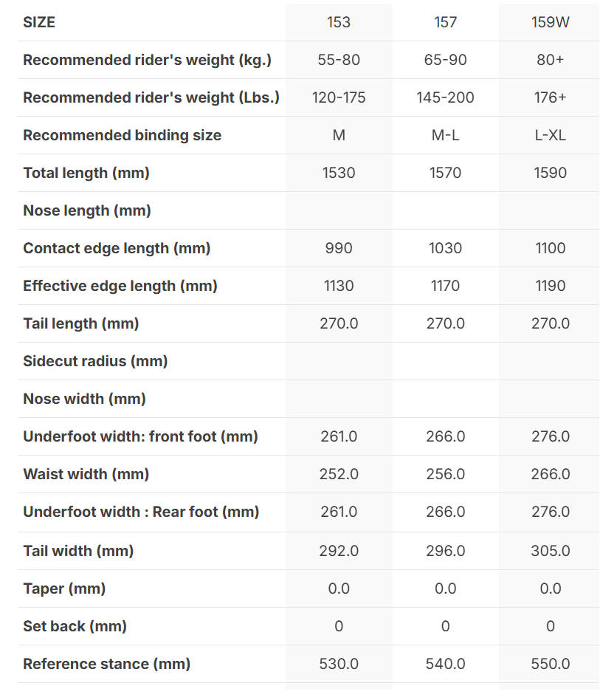Click the 145-200 Lbs weight value
This screenshot has width=600, height=700.
[446, 97]
